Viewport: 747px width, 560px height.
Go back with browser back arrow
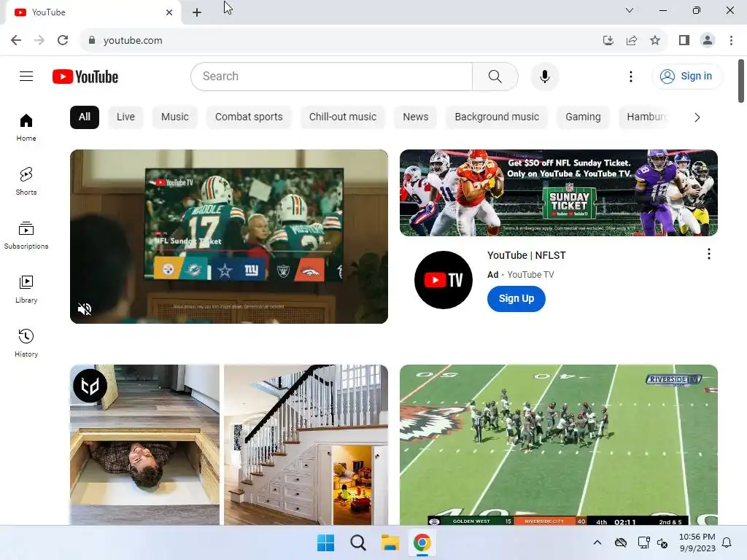(16, 40)
